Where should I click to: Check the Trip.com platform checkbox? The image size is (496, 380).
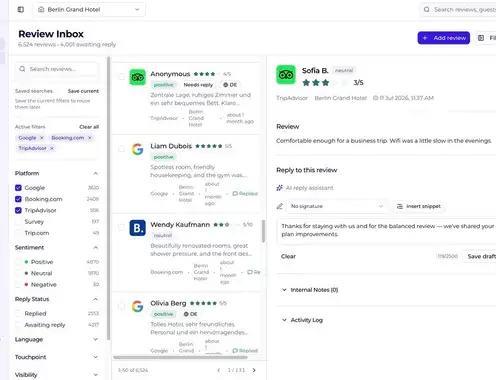tap(18, 233)
